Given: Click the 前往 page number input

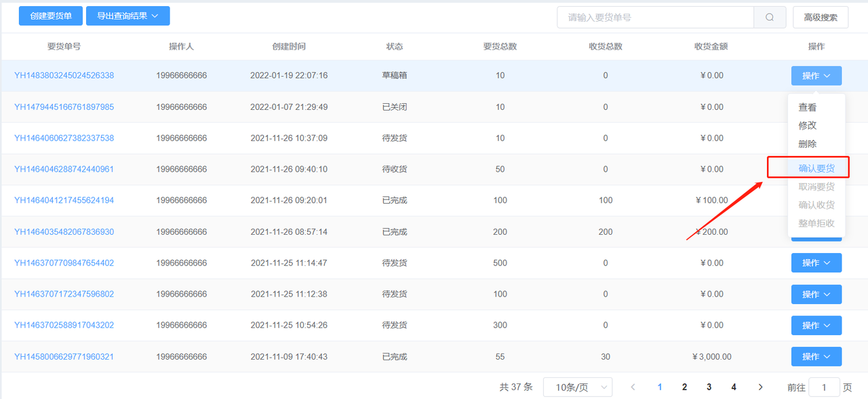Looking at the screenshot, I should click(x=824, y=387).
